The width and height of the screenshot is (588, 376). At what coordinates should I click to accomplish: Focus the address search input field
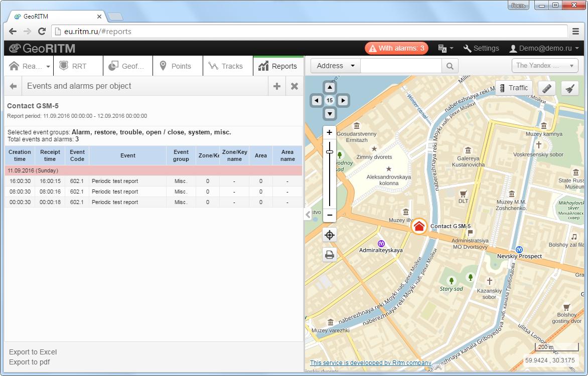click(x=401, y=66)
